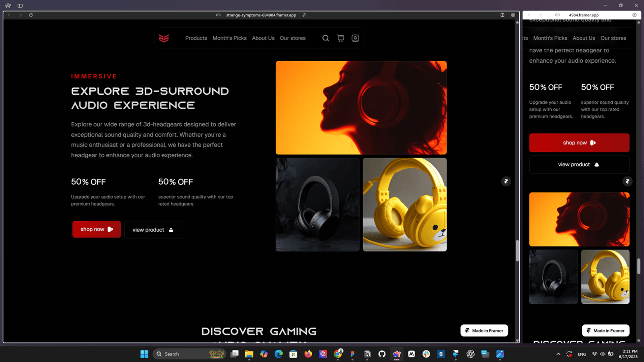Open the shopping cart icon
Image resolution: width=644 pixels, height=362 pixels.
[341, 38]
